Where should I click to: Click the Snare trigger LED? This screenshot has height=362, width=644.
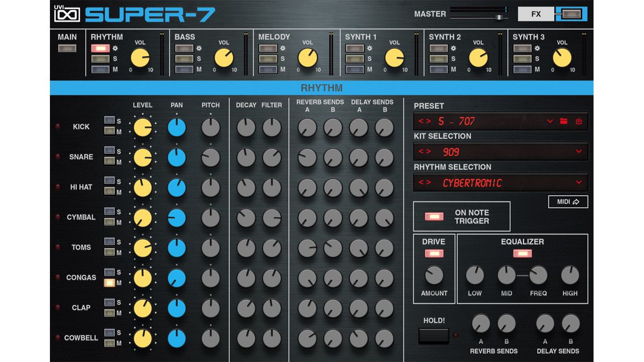click(57, 157)
